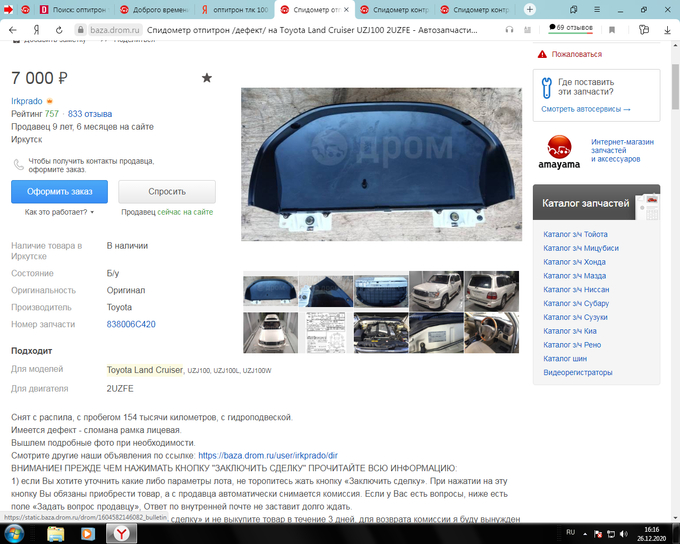Open browser extensions icon

(644, 29)
